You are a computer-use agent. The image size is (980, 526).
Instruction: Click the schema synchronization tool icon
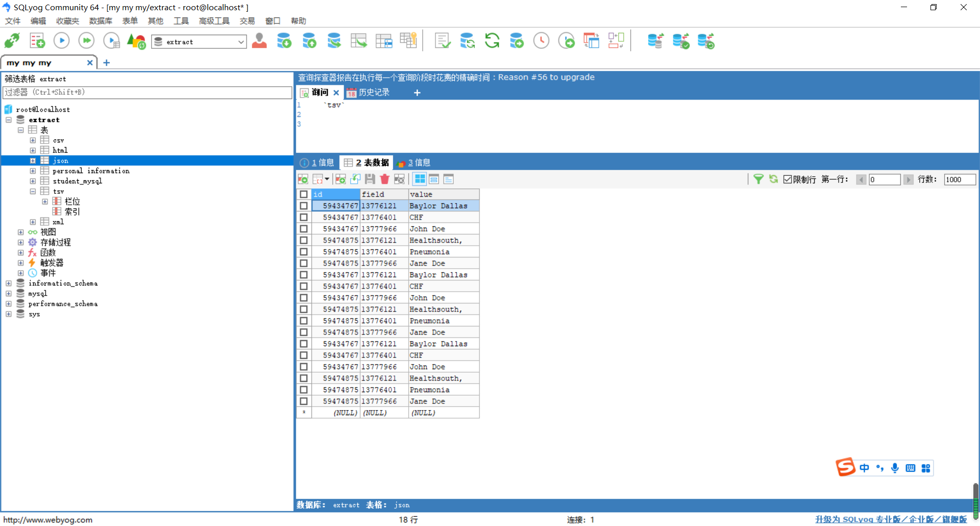point(468,41)
